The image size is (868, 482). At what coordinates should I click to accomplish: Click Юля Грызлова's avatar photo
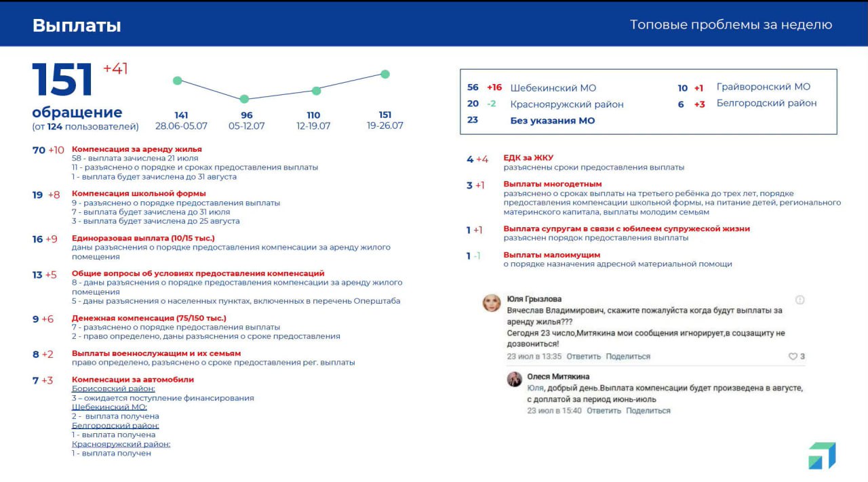(x=492, y=303)
